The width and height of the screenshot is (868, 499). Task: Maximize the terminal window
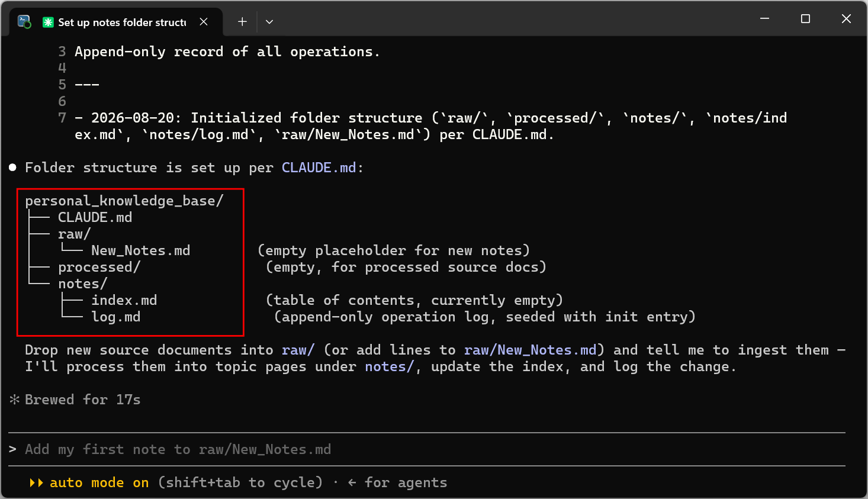click(x=805, y=19)
